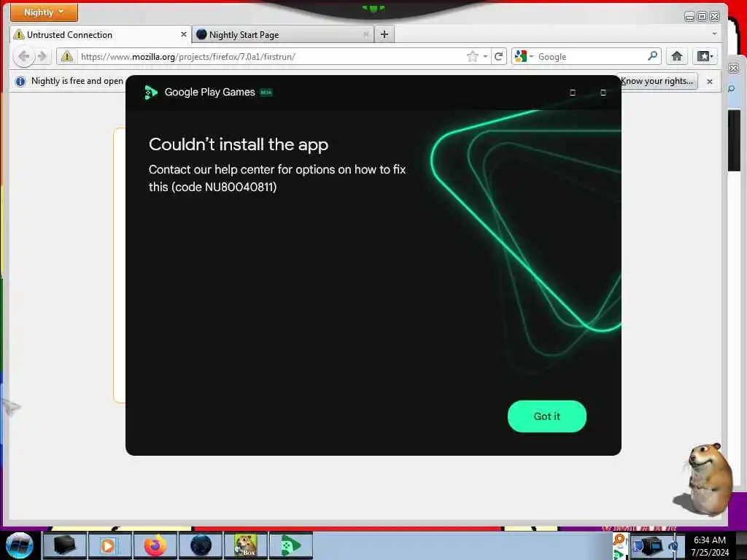Click the Know your rights button
Screen dimensions: 747x560
pyautogui.click(x=659, y=81)
